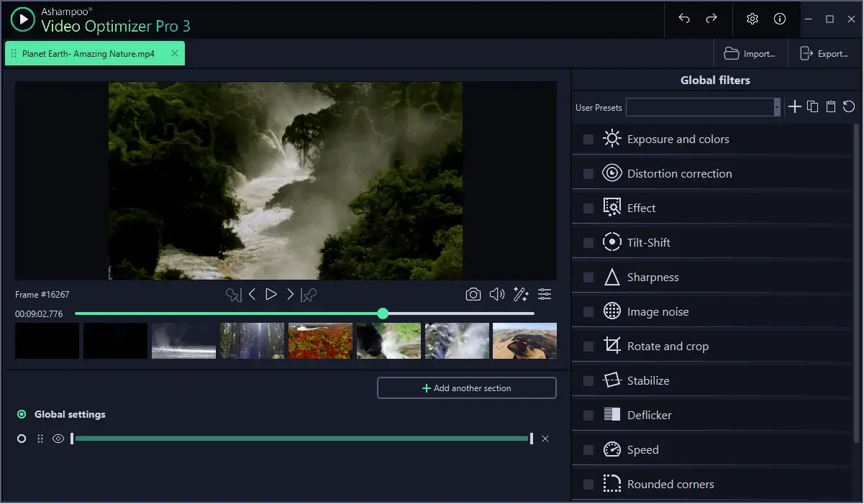Take a snapshot with the camera icon
Image resolution: width=864 pixels, height=504 pixels.
point(473,294)
